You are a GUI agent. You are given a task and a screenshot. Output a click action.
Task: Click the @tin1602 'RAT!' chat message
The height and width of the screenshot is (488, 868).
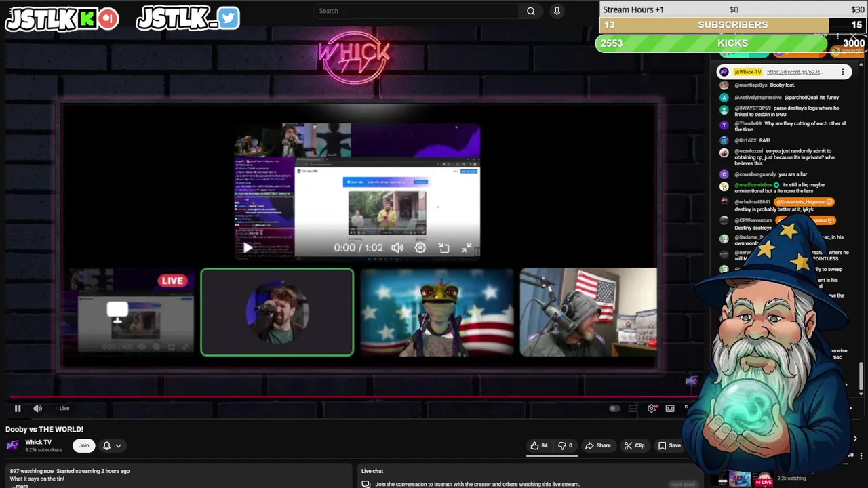coord(751,140)
